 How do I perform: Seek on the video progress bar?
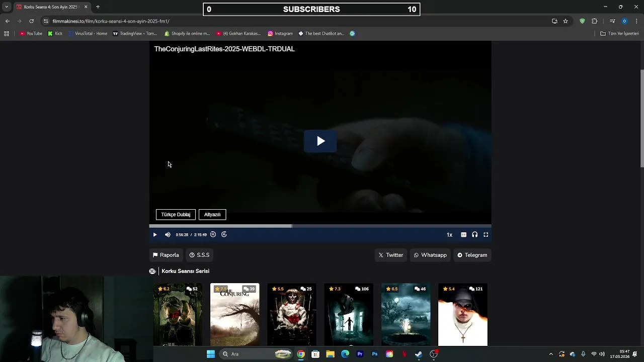[x=320, y=226]
